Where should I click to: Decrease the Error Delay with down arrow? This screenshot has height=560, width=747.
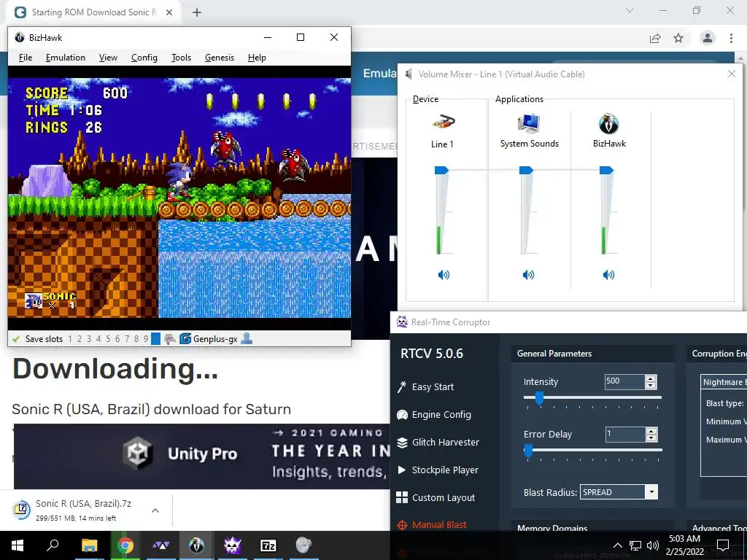coord(651,437)
